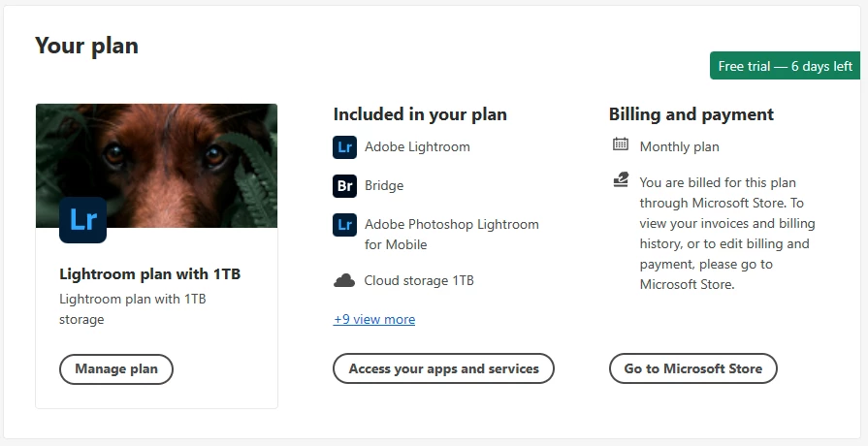868x446 pixels.
Task: Click the Monthly plan label
Action: click(679, 147)
